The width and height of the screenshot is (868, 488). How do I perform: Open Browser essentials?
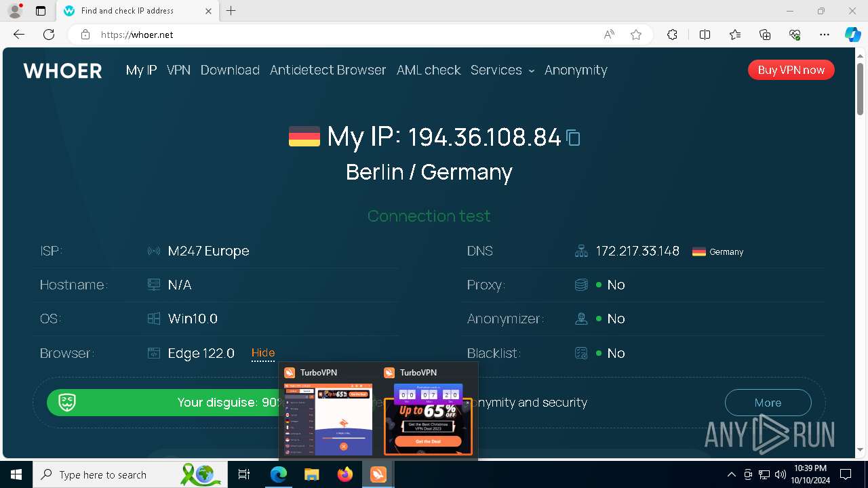(x=795, y=35)
